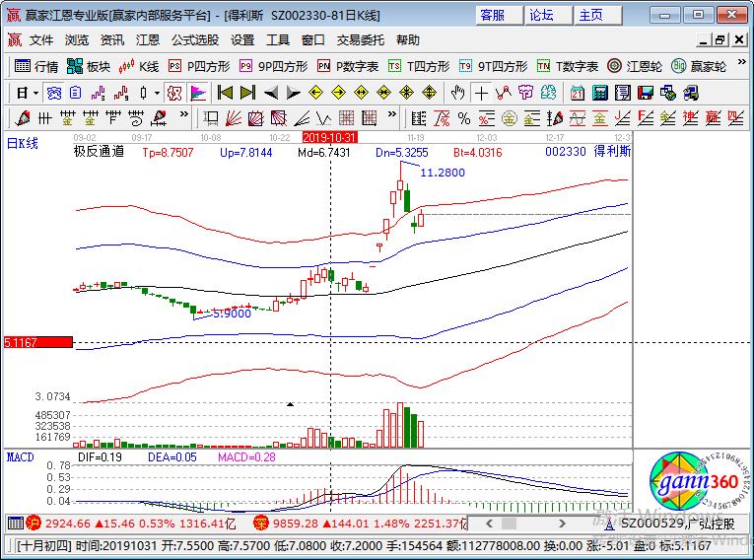Select the grid square tool
Image resolution: width=754 pixels, height=560 pixels.
(x=347, y=118)
